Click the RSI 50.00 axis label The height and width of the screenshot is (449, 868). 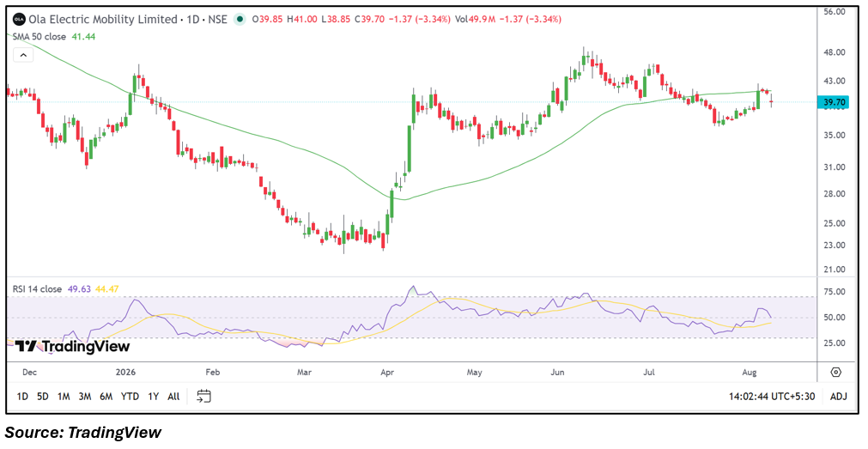click(833, 318)
